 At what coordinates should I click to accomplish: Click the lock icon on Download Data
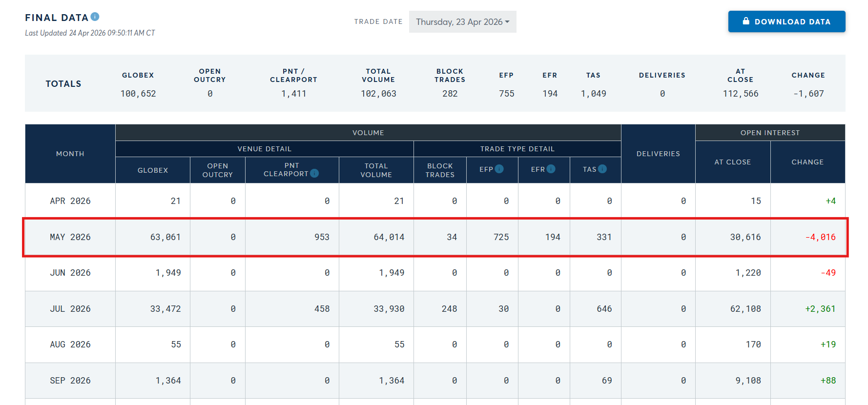746,21
